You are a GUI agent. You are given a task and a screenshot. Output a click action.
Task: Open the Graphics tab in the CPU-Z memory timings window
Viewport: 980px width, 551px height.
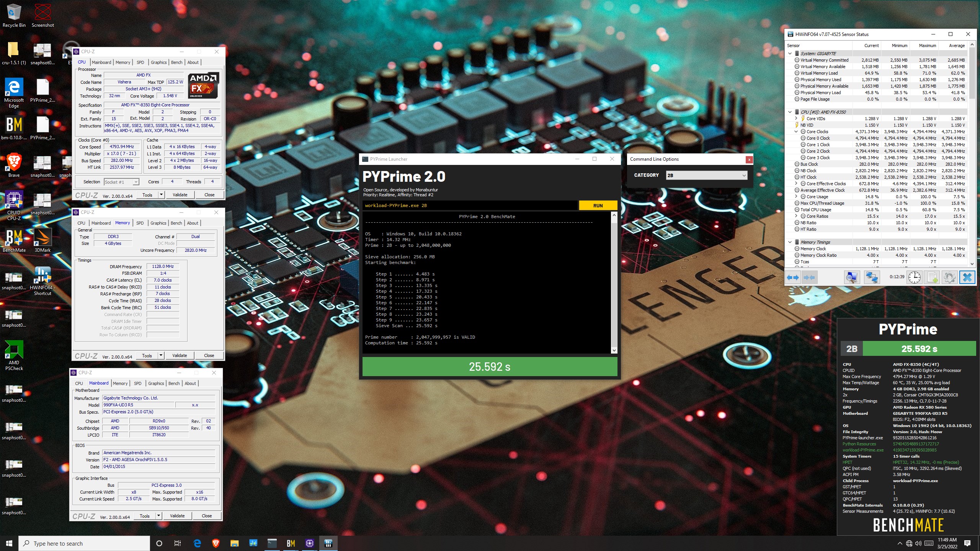[158, 223]
